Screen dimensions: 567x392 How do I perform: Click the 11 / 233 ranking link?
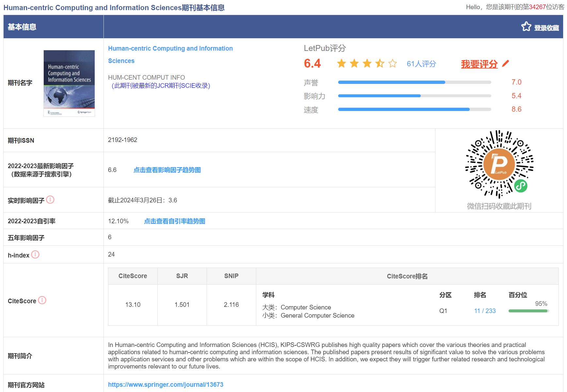tap(485, 311)
